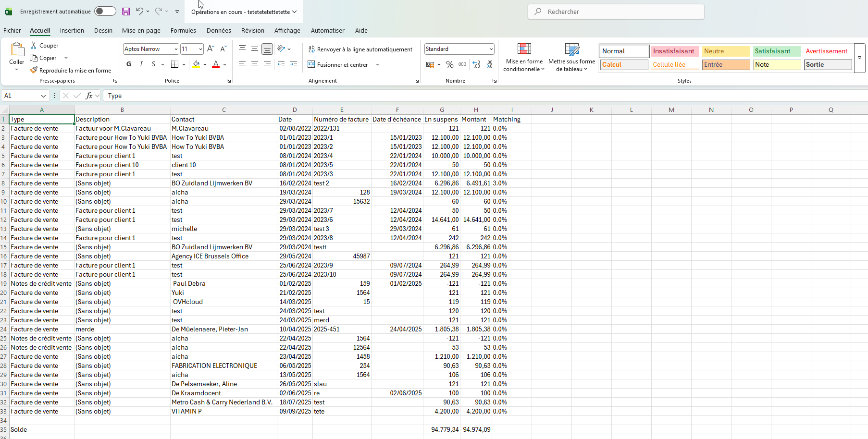This screenshot has width=868, height=439.
Task: Decrease font size with the smaller A
Action: pos(223,49)
